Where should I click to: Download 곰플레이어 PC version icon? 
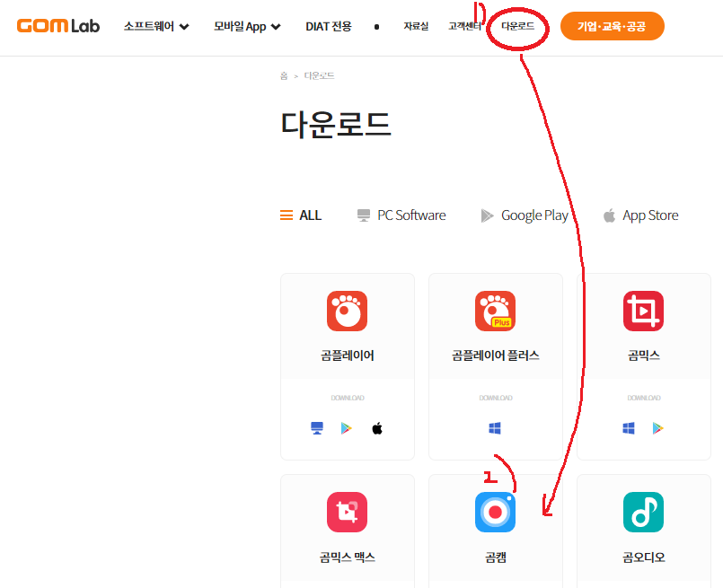[x=317, y=428]
